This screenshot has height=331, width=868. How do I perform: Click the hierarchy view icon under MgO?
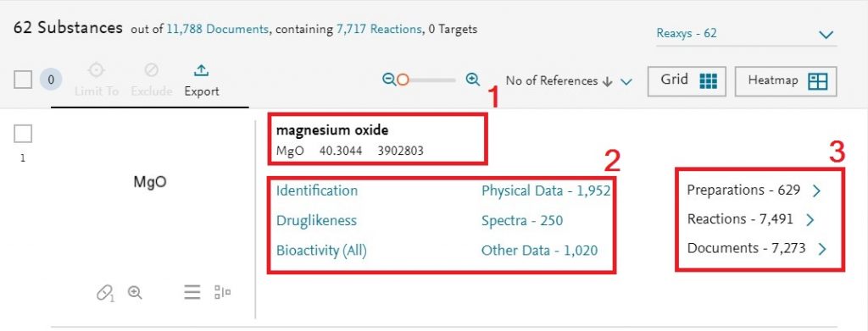point(223,292)
